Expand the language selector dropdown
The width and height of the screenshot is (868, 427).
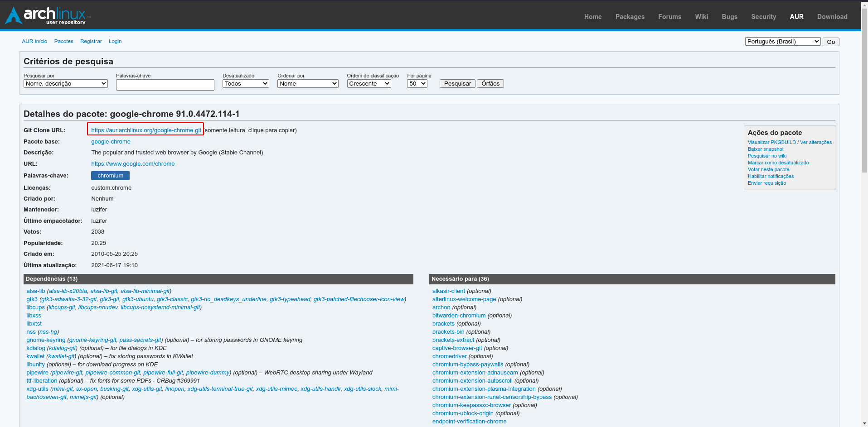(782, 42)
